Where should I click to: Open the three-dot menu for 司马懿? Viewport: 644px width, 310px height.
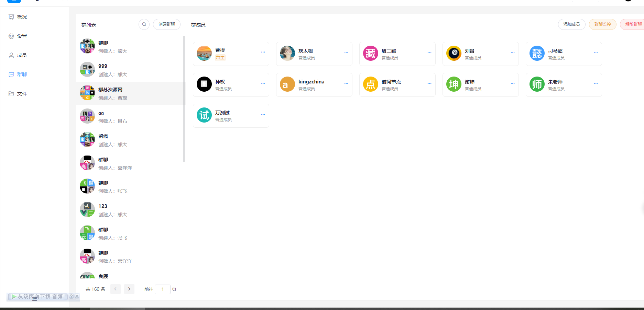tap(596, 53)
